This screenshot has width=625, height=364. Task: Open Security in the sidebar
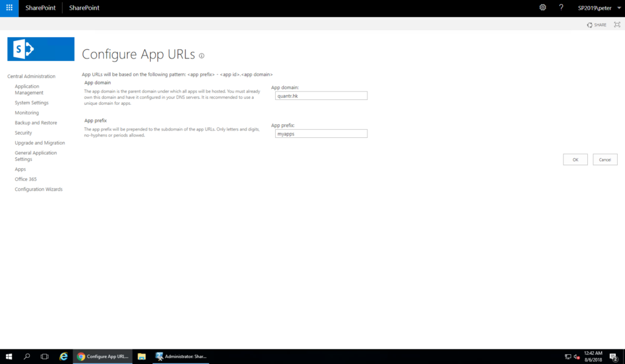click(x=23, y=133)
